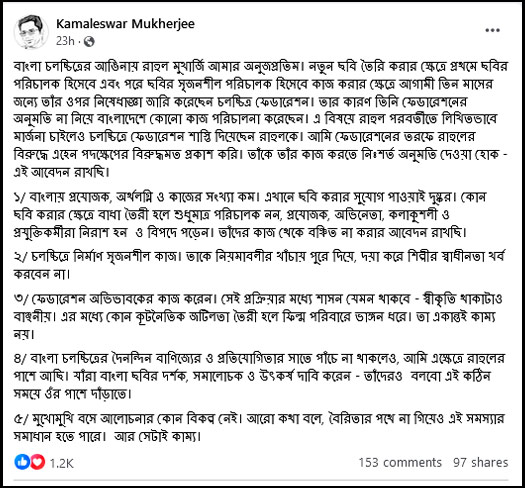
Task: View the 1.2K reactions count
Action: coord(62,463)
